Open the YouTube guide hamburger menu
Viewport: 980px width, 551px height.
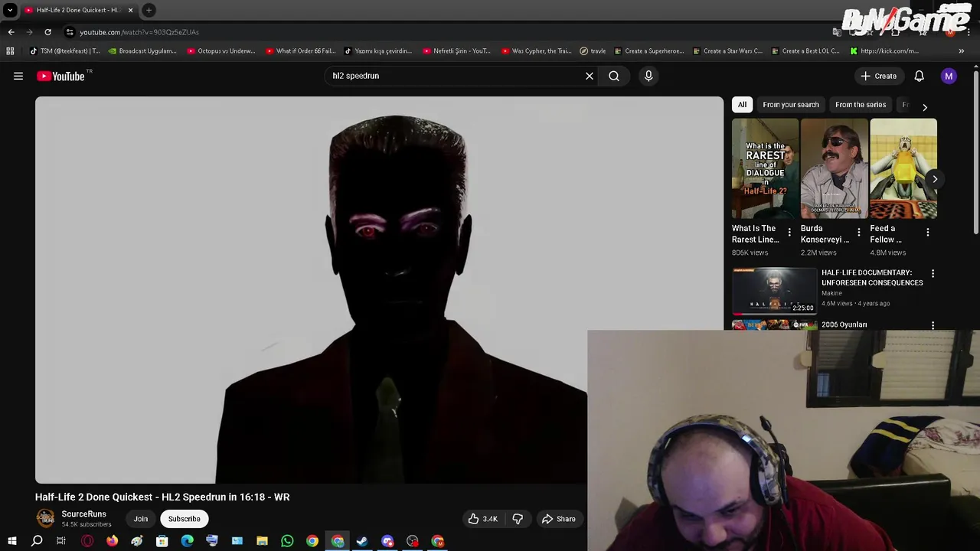point(18,76)
